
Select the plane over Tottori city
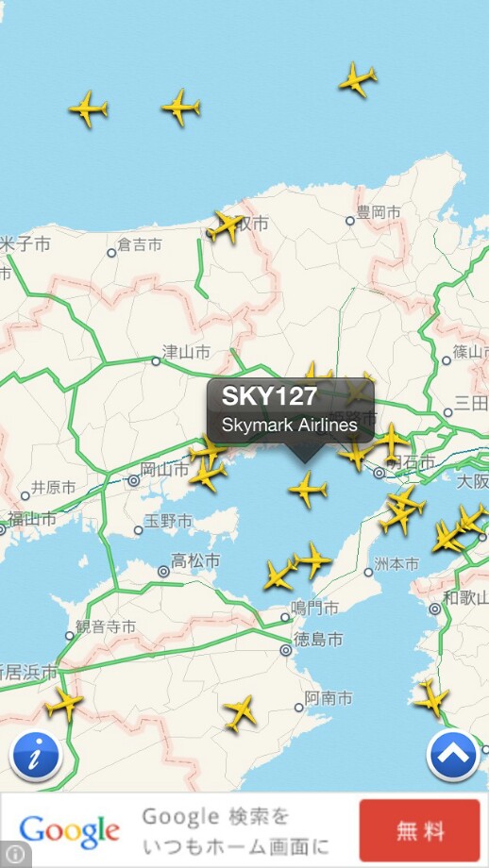(226, 225)
